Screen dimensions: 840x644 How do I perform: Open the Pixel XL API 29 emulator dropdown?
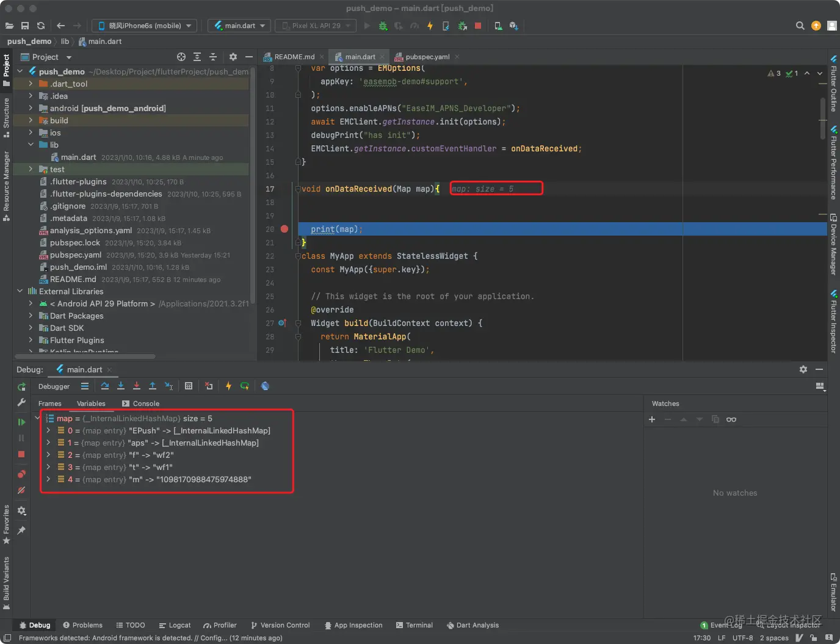click(x=316, y=26)
